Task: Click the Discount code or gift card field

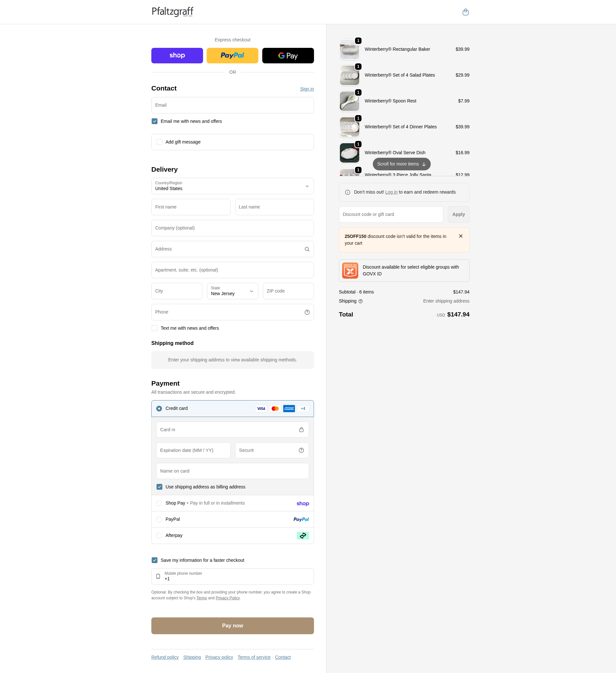Action: point(391,214)
